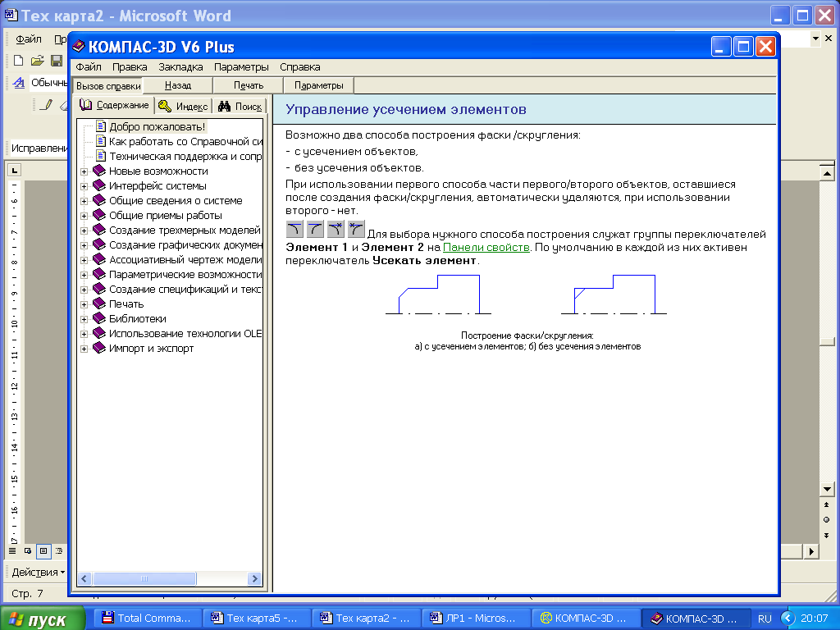
Task: Click Open folder icon in Word toolbar
Action: pyautogui.click(x=38, y=61)
